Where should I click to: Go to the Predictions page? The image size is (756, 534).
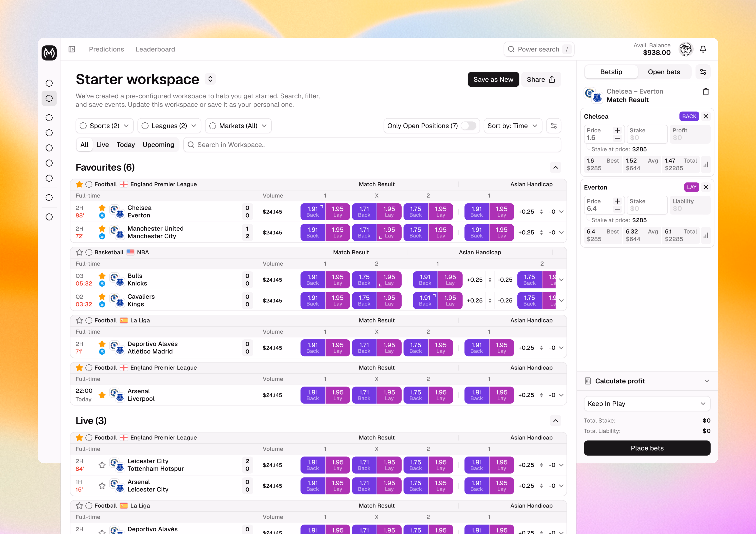[x=106, y=49]
